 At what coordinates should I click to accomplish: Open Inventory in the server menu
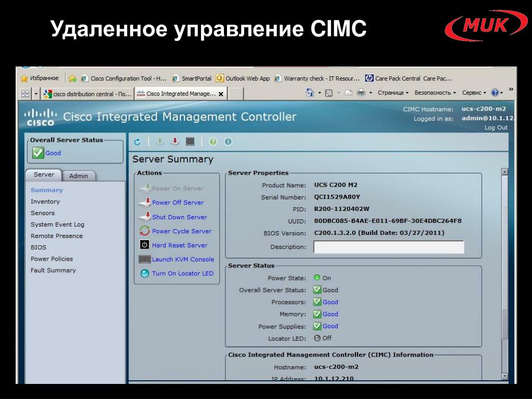pos(45,202)
